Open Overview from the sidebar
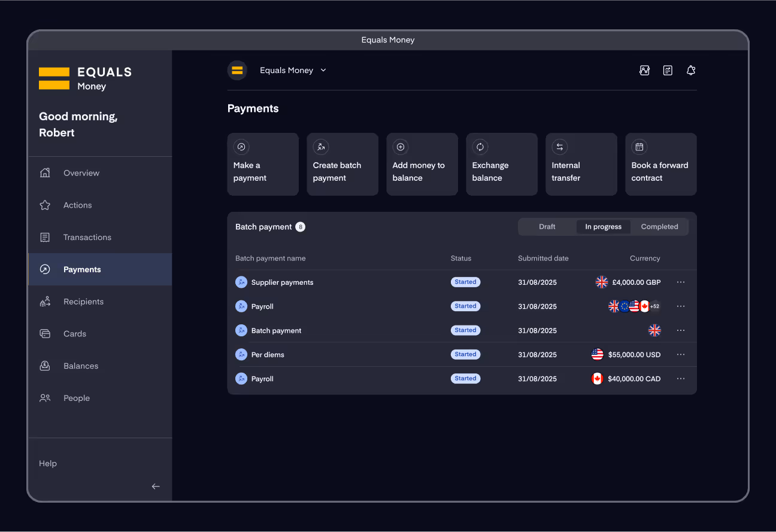 tap(99, 173)
